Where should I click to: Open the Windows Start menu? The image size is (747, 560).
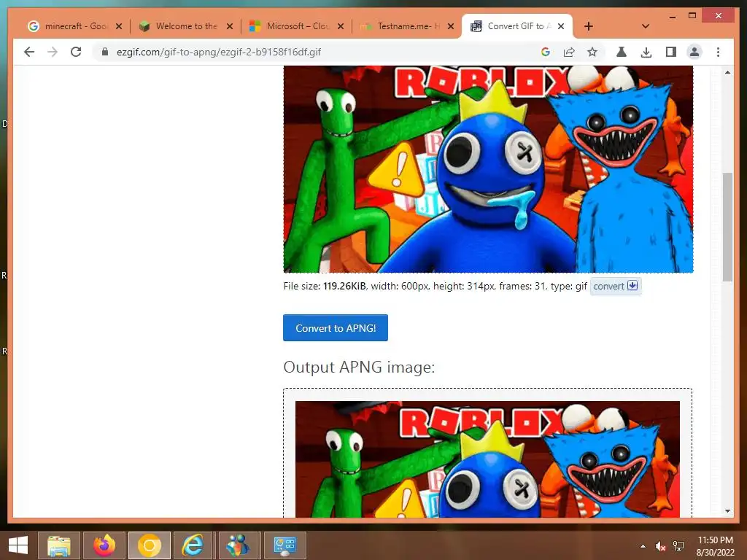(x=18, y=545)
